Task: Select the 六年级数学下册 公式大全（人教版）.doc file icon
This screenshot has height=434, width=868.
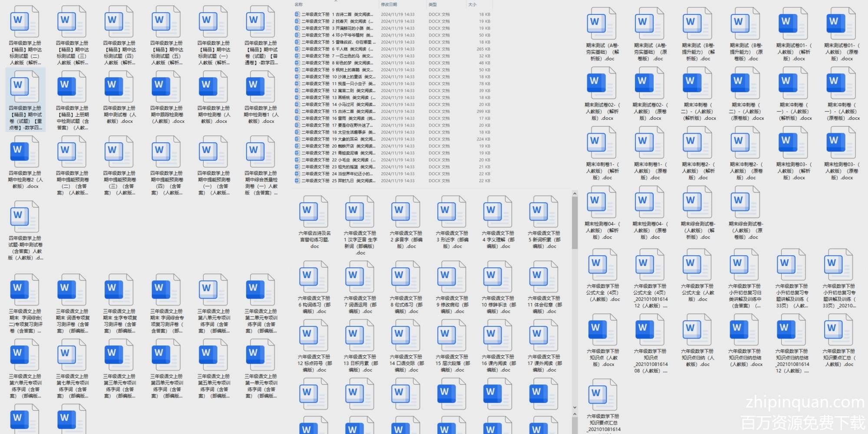Action: tap(697, 265)
